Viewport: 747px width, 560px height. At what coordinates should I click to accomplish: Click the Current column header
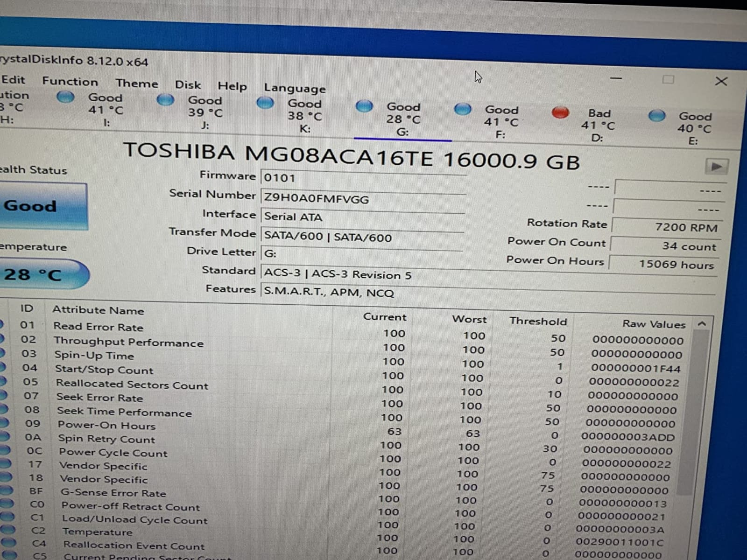385,317
